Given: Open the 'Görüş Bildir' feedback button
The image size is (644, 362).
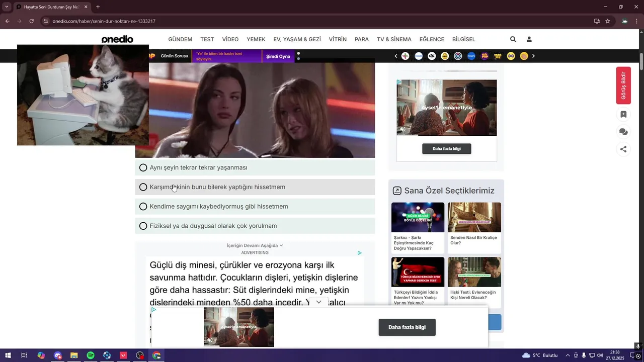Looking at the screenshot, I should pos(623,85).
